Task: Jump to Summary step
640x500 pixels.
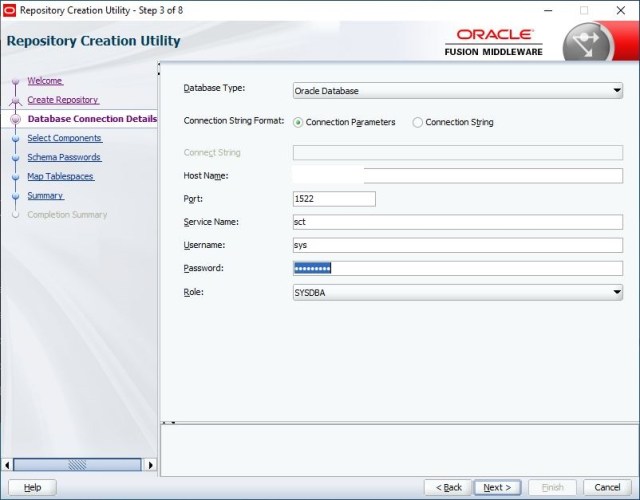Action: [x=45, y=196]
